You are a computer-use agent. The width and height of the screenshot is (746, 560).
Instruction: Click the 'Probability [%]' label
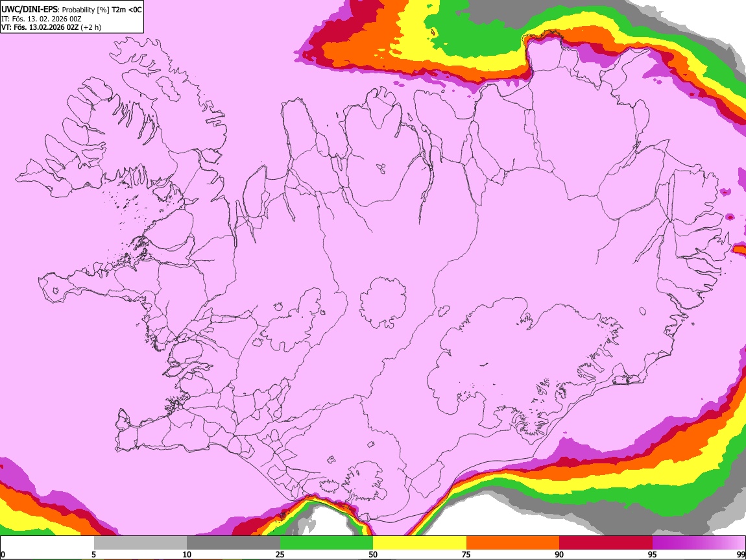point(86,10)
